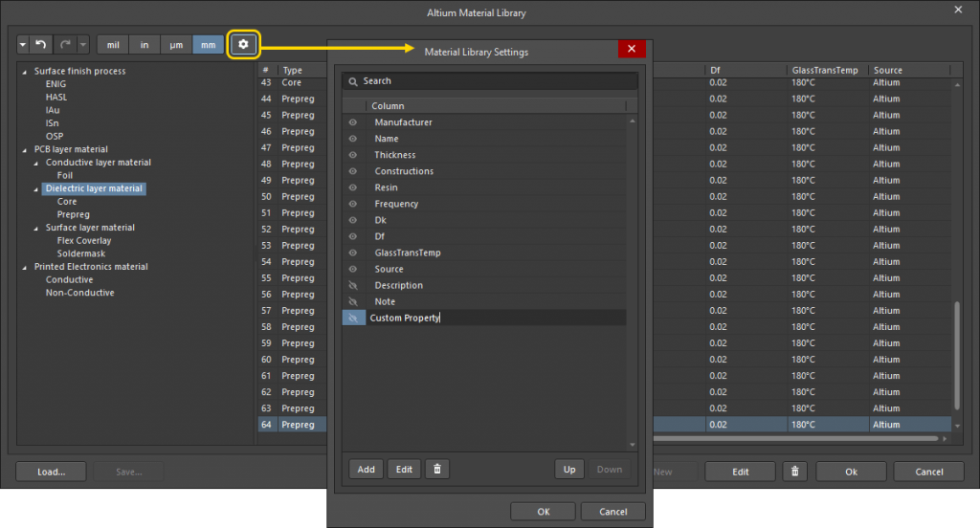Screen dimensions: 980x528
Task: Click the redo arrow in toolbar
Action: (65, 44)
